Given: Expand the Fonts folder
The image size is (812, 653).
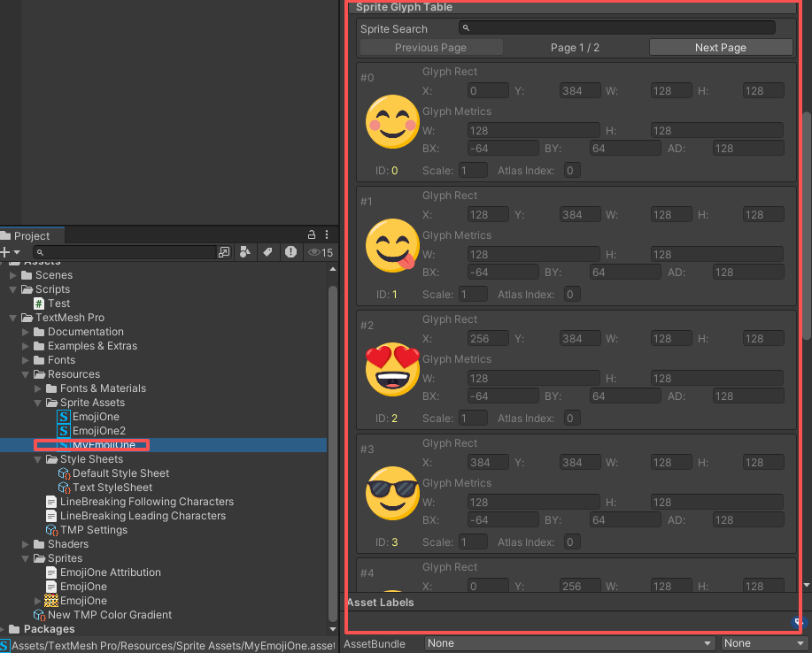Looking at the screenshot, I should click(x=26, y=360).
